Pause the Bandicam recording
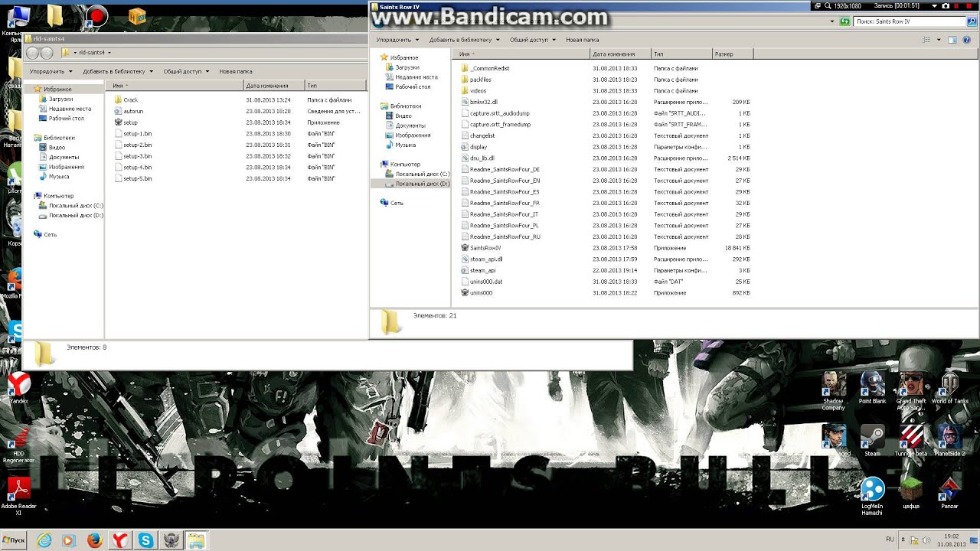980x551 pixels. click(x=958, y=5)
